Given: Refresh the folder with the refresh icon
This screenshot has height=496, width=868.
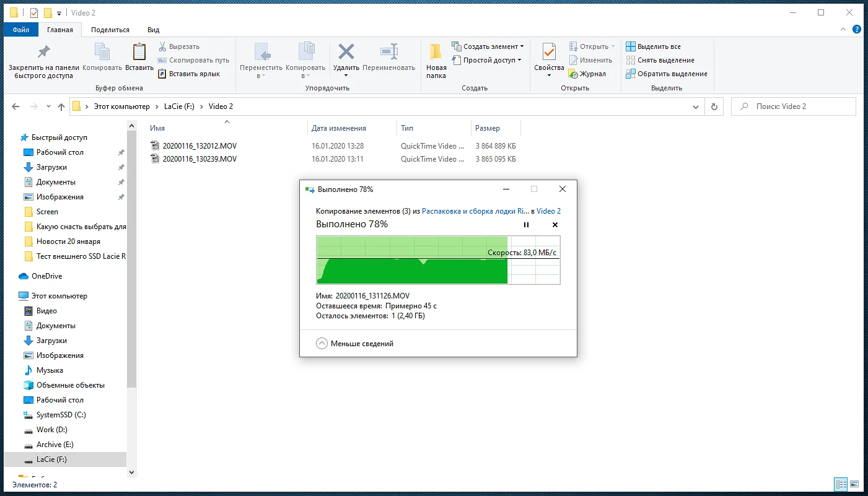Looking at the screenshot, I should [x=714, y=107].
